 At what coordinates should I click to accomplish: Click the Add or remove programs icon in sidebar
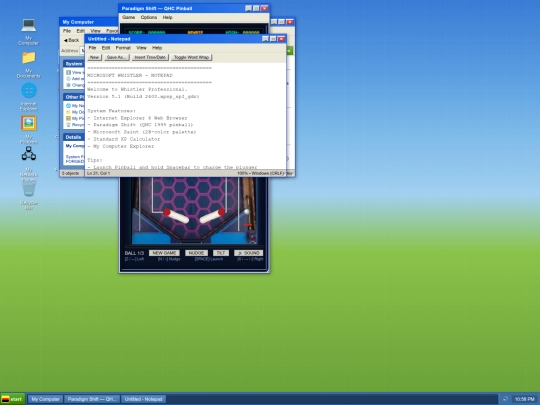[69, 79]
